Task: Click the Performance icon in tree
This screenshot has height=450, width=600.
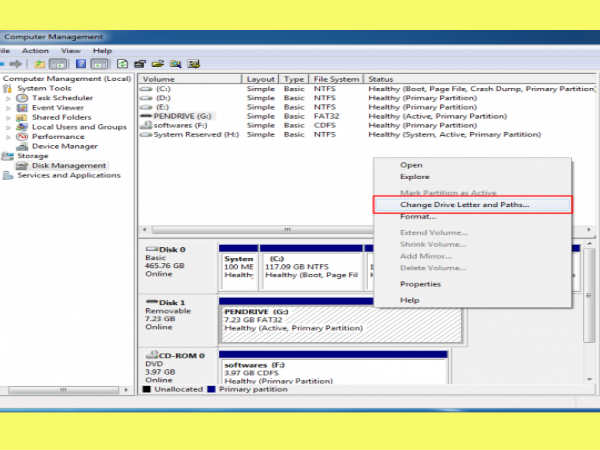Action: pyautogui.click(x=22, y=137)
